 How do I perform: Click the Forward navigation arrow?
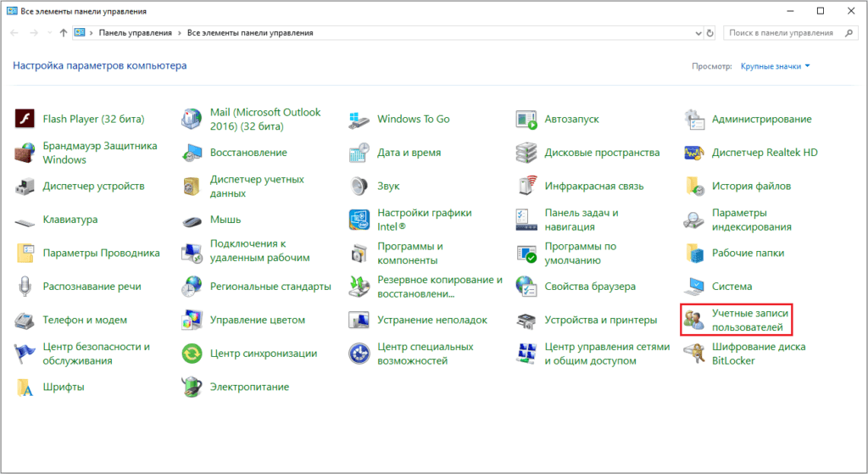click(x=34, y=33)
